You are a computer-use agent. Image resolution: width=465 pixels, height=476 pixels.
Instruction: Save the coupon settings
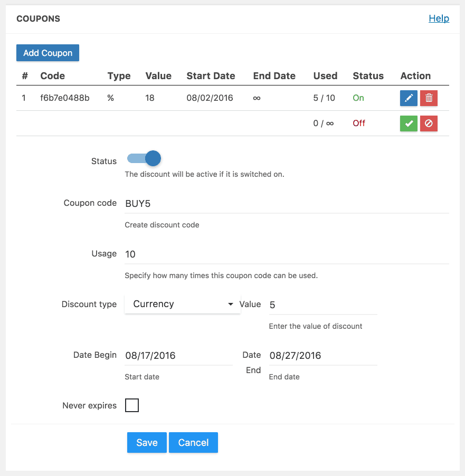pyautogui.click(x=147, y=442)
